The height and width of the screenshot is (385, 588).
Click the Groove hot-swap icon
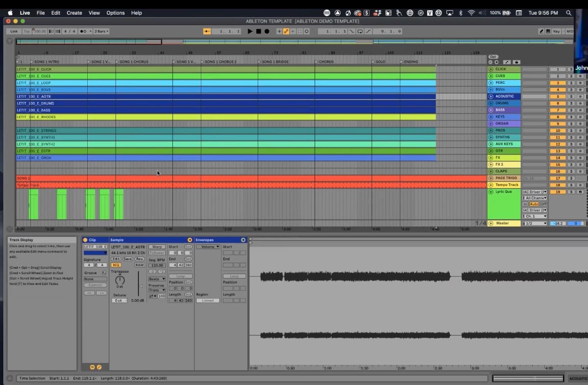tap(104, 273)
